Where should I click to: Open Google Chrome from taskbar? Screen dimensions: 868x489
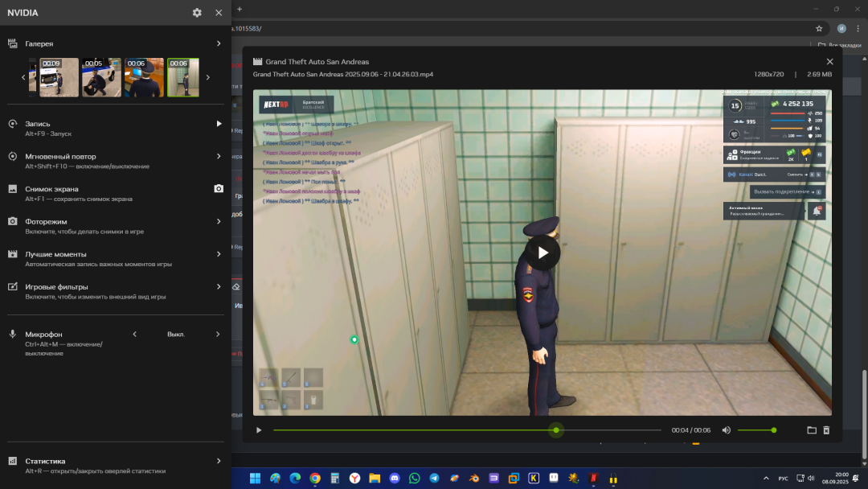315,479
